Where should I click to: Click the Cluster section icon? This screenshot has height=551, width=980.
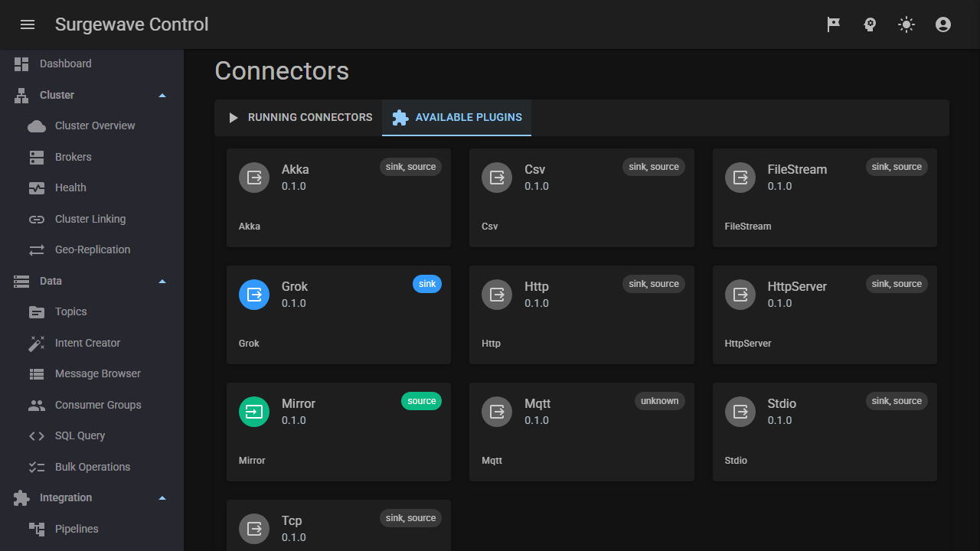click(21, 96)
